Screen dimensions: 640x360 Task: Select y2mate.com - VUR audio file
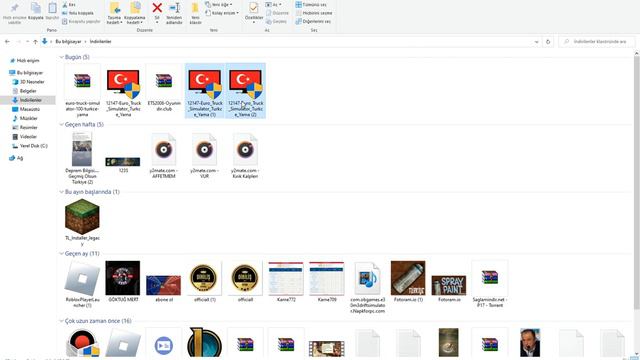point(204,155)
